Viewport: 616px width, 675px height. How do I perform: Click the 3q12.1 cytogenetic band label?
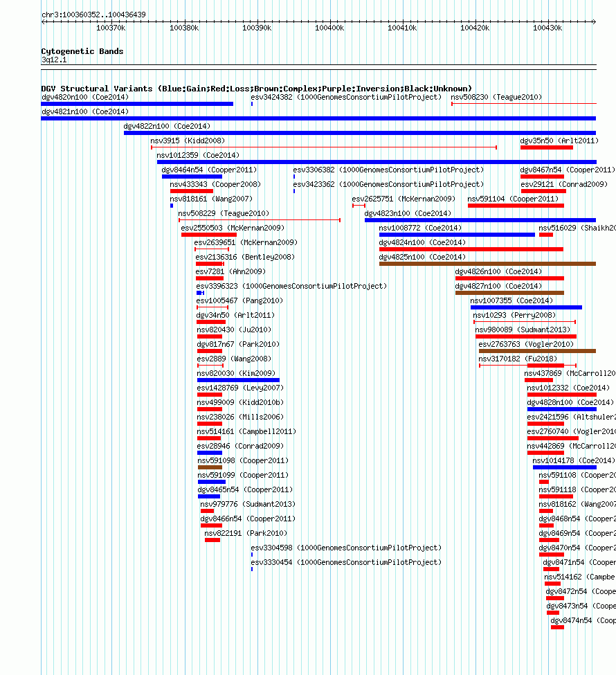54,60
